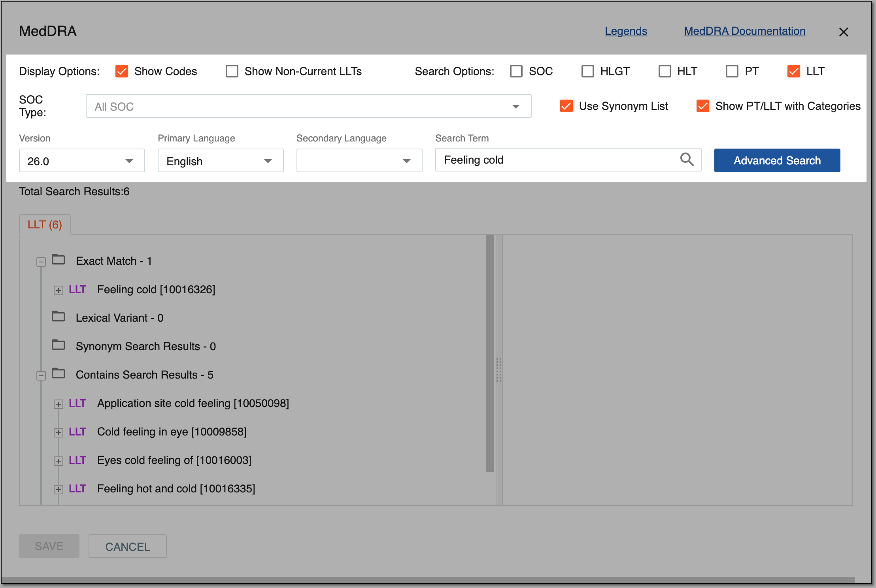Click Contains Search Results - 5 label
This screenshot has width=876, height=588.
pos(145,375)
